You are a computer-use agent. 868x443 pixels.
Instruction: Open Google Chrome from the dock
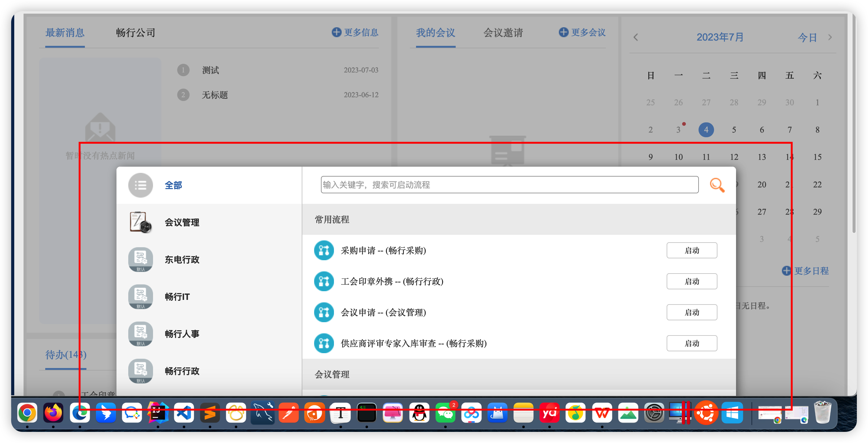pyautogui.click(x=27, y=413)
